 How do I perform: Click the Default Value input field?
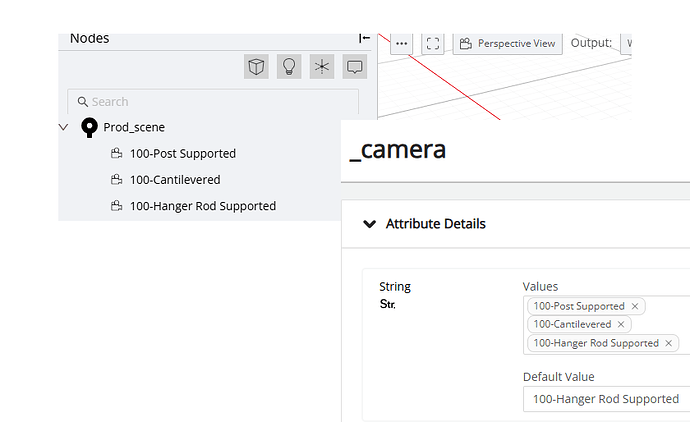(605, 399)
